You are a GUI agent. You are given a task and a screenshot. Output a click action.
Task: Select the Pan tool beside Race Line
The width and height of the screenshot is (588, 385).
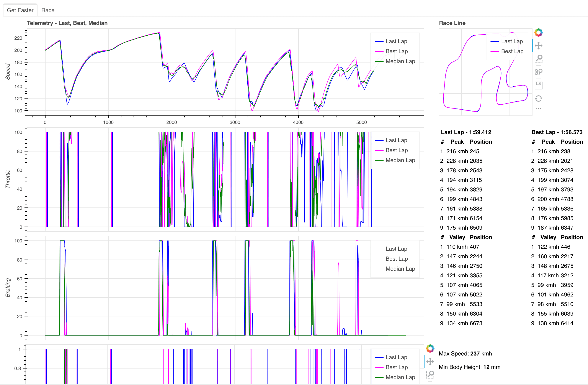pyautogui.click(x=538, y=46)
